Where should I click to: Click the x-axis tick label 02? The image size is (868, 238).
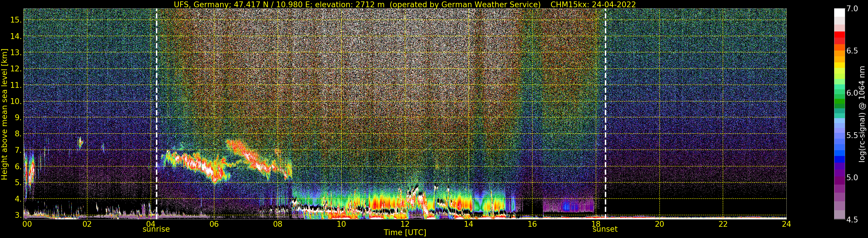(87, 224)
